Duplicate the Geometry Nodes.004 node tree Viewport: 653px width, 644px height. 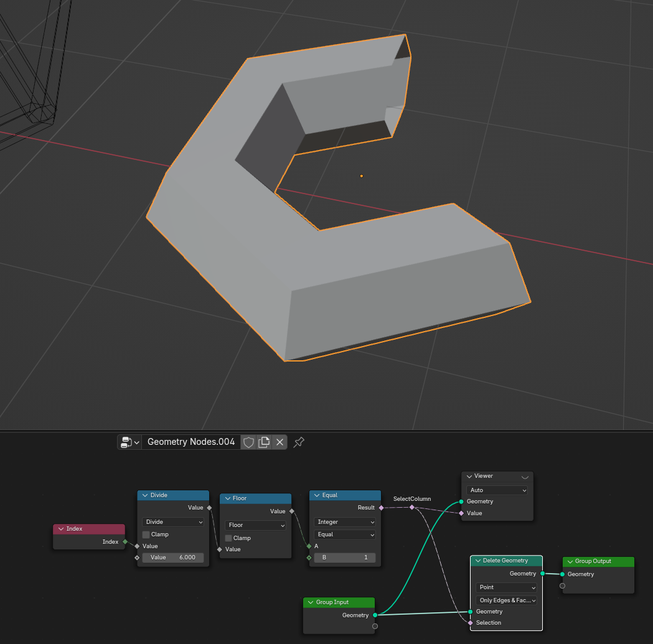[x=264, y=442]
